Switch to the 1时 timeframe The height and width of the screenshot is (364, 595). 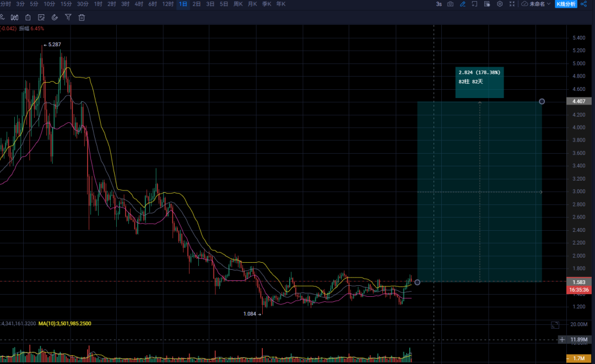point(98,4)
